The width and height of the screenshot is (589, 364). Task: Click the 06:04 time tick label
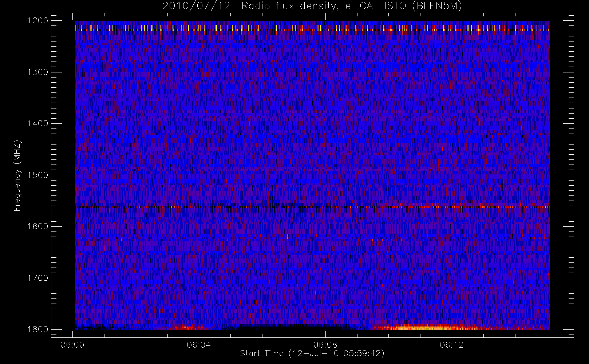(199, 345)
